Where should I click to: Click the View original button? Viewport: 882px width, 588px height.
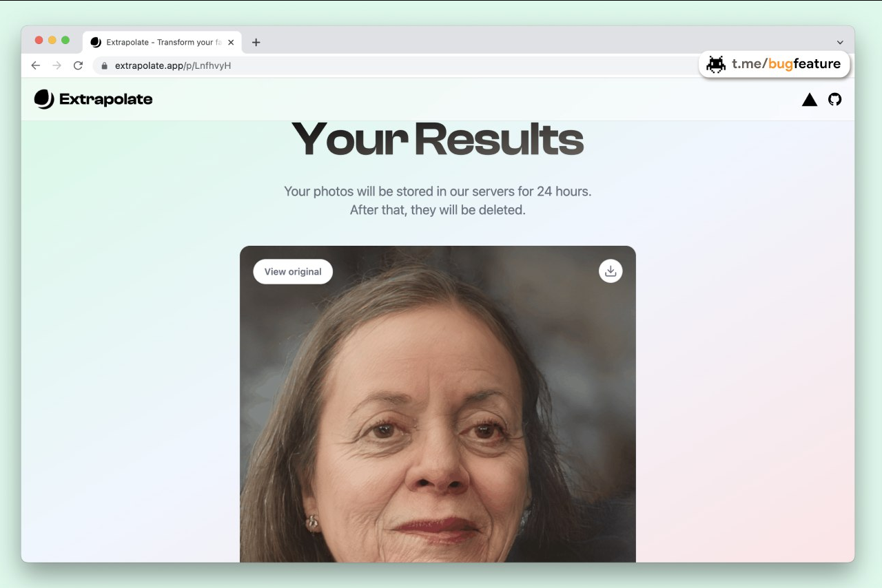[x=293, y=271]
